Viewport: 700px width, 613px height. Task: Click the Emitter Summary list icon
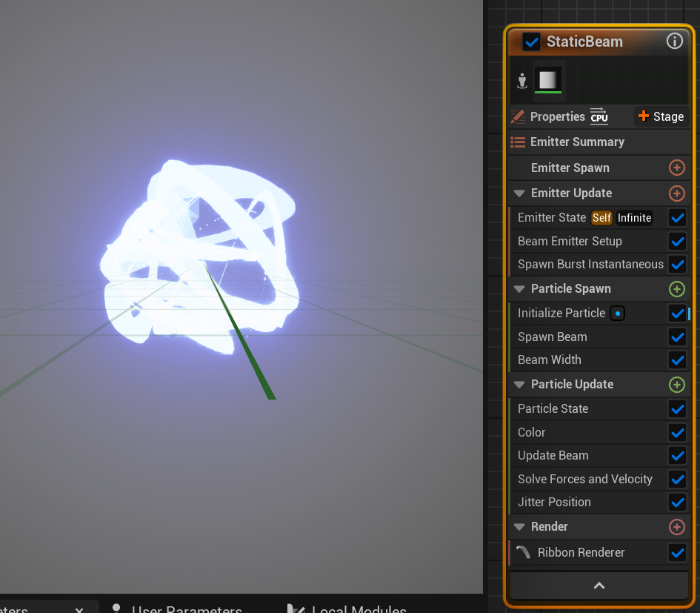click(x=518, y=142)
